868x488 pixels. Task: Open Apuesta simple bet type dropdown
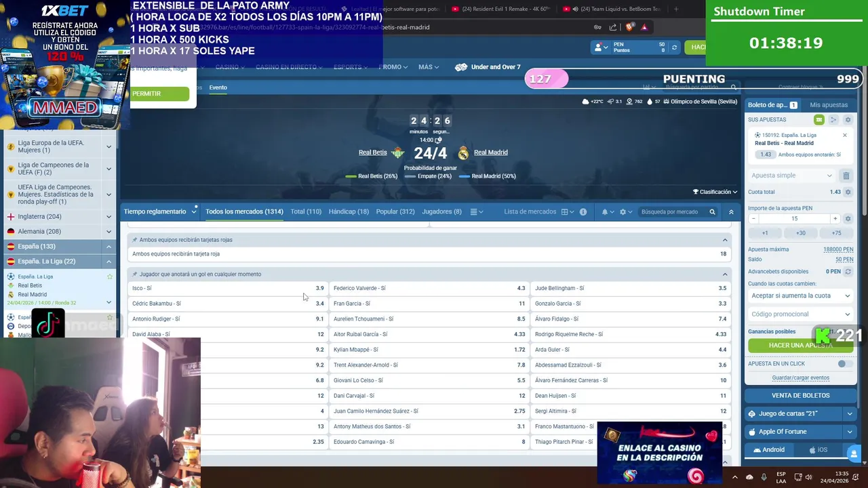tap(791, 176)
